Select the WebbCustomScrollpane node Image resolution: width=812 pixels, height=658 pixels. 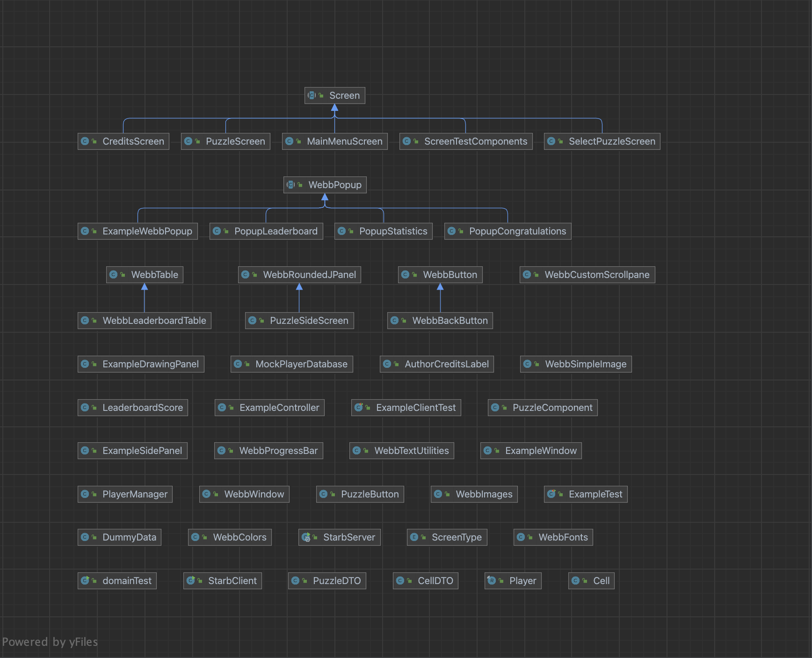click(x=587, y=275)
